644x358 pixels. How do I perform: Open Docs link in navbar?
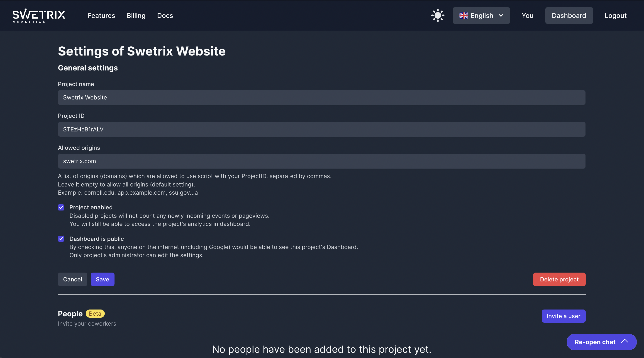tap(165, 15)
